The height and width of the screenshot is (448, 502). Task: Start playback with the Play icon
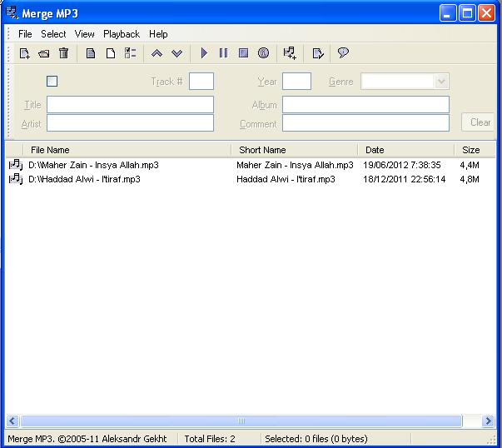204,52
